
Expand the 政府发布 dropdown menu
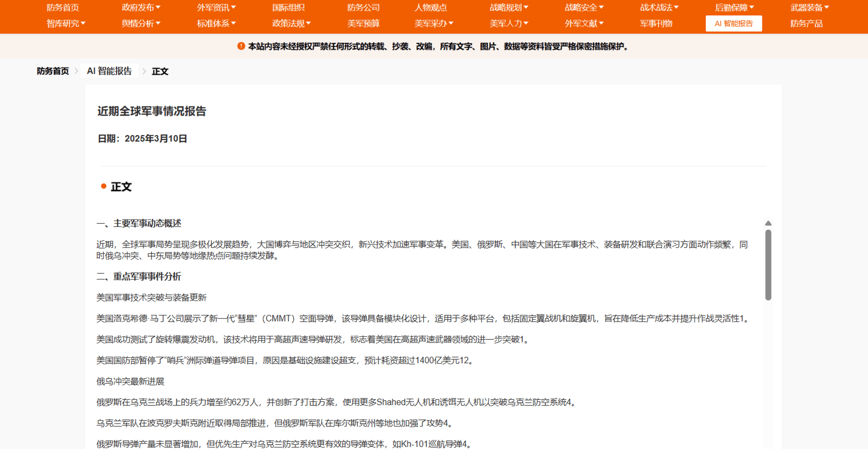[x=141, y=8]
